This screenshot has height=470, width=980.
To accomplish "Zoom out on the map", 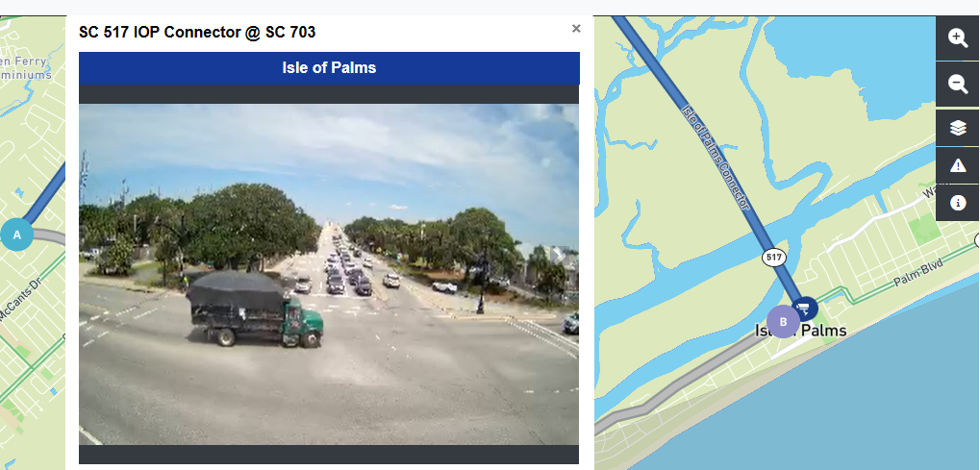I will coord(958,84).
